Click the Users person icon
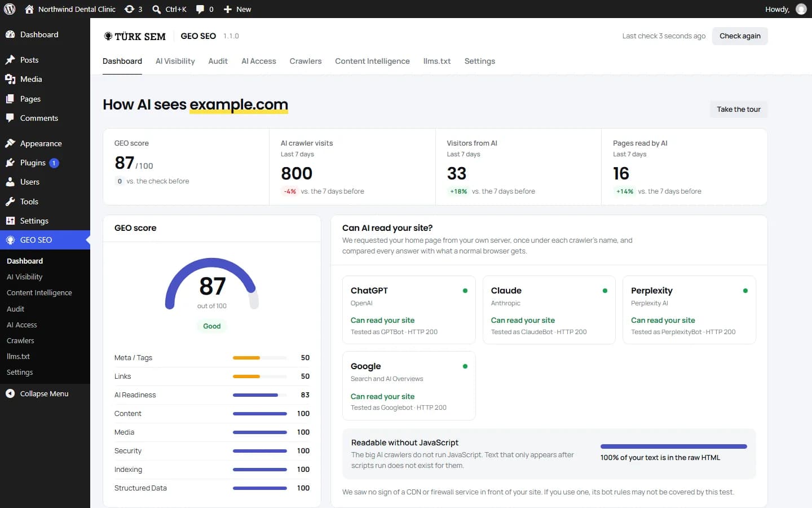The width and height of the screenshot is (812, 508). point(10,182)
